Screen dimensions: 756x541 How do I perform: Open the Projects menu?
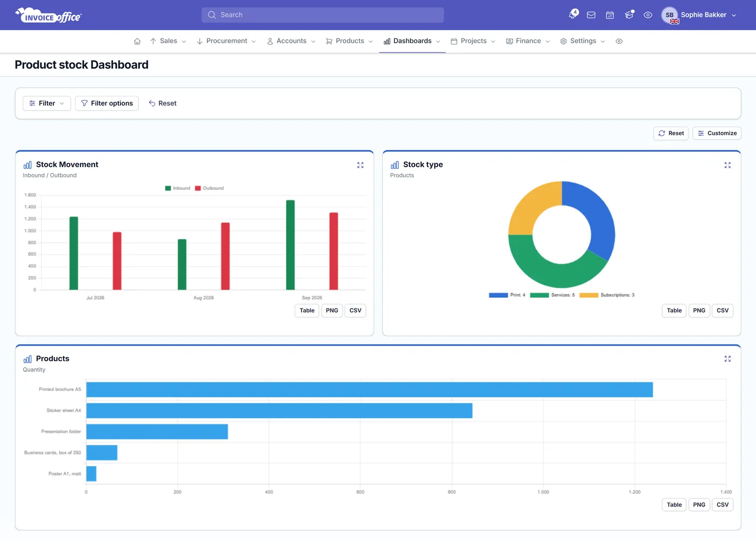(473, 41)
